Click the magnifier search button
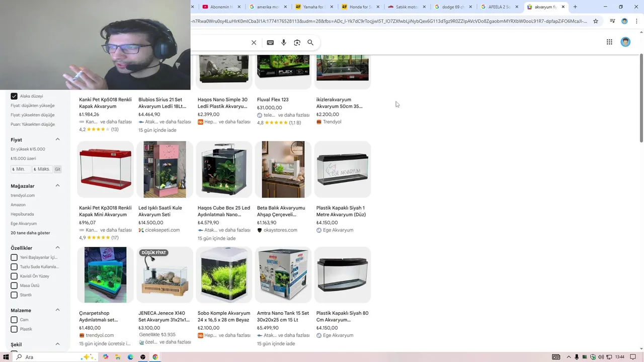This screenshot has height=362, width=644. click(310, 43)
